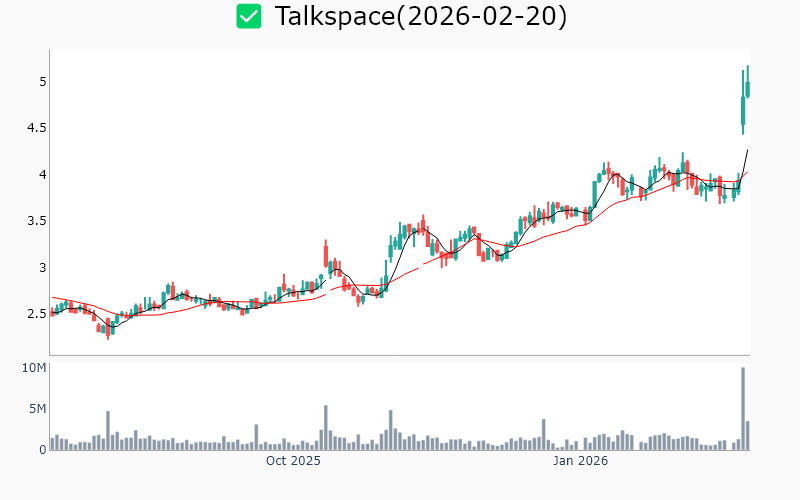Screen dimensions: 800x500
Task: Click the green checkmark icon beside title
Action: 249,16
